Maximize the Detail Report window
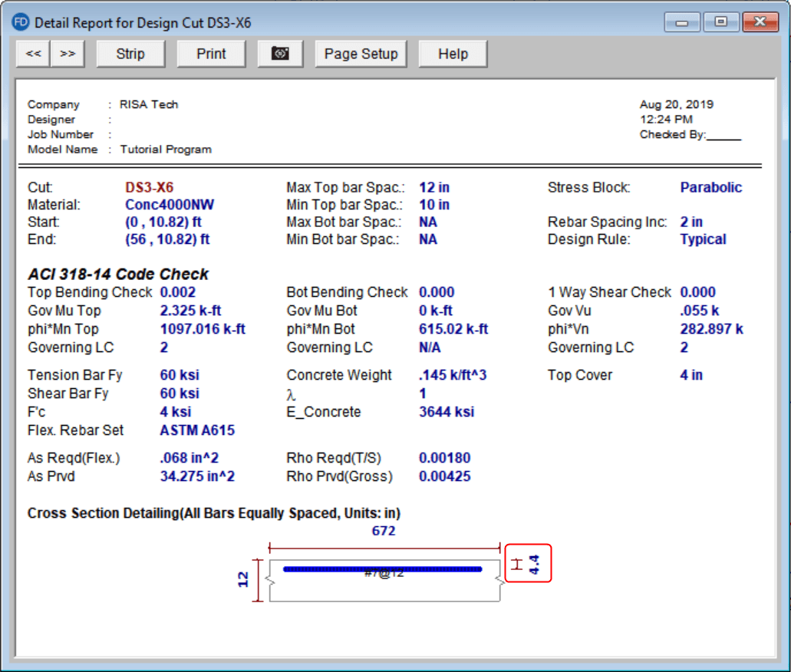The image size is (791, 672). (721, 22)
